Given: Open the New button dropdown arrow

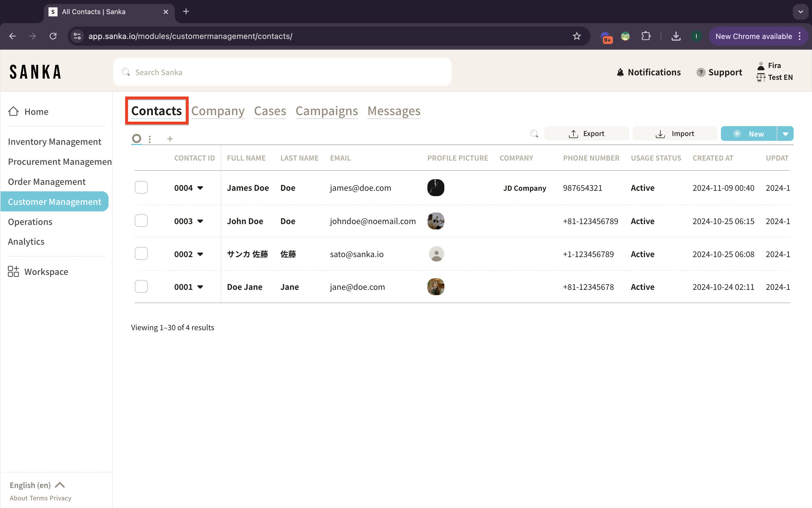Looking at the screenshot, I should click(785, 134).
